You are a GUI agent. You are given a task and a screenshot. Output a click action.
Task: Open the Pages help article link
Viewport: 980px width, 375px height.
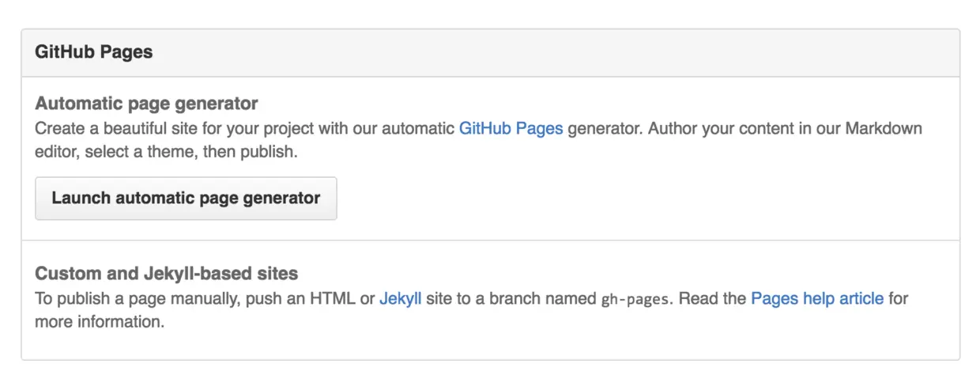click(x=816, y=299)
